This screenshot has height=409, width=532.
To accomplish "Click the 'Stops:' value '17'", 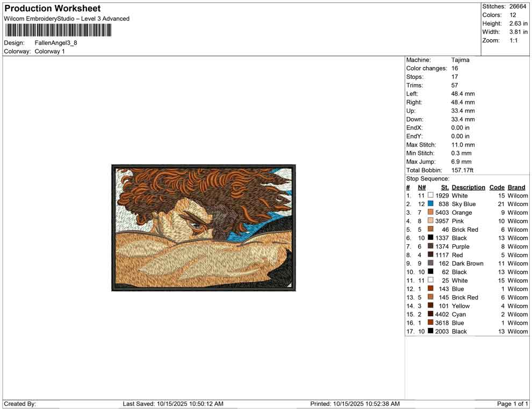I will [455, 77].
